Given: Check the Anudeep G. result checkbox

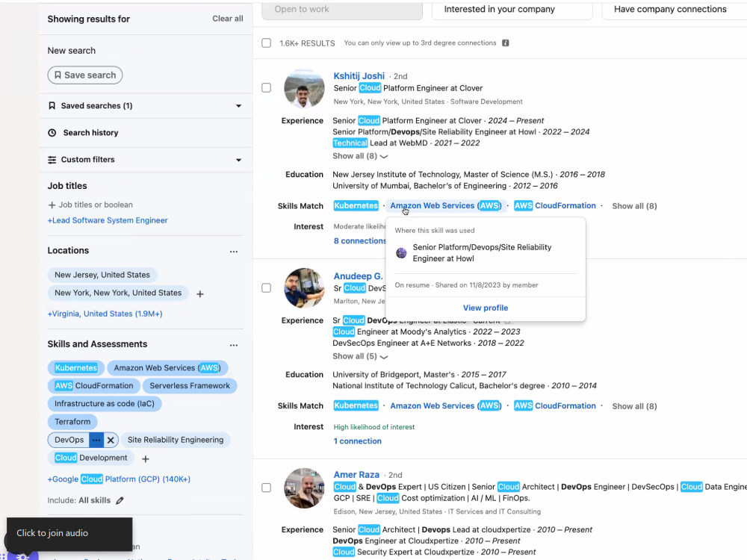Looking at the screenshot, I should pos(267,287).
